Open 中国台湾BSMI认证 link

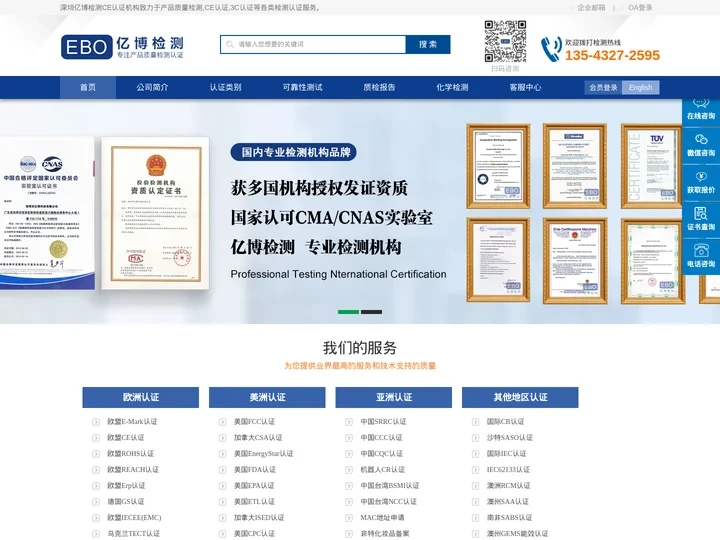pos(390,486)
